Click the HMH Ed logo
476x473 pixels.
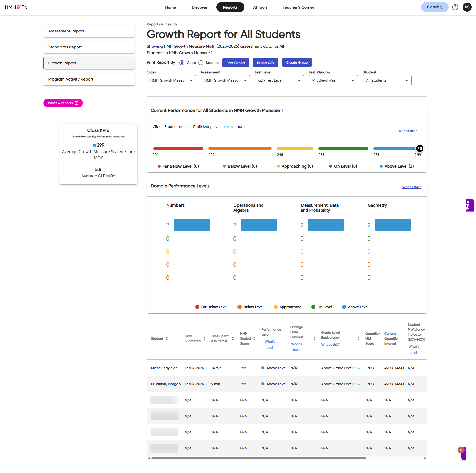tap(16, 7)
